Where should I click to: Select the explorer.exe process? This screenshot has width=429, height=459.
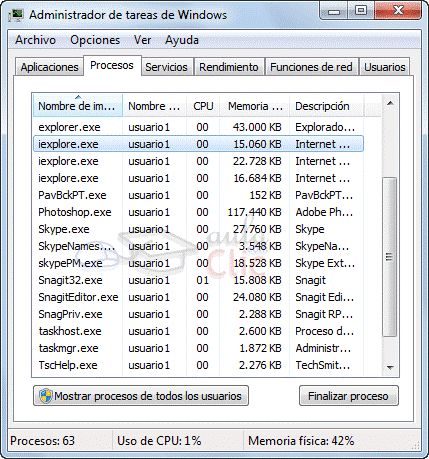(198, 127)
